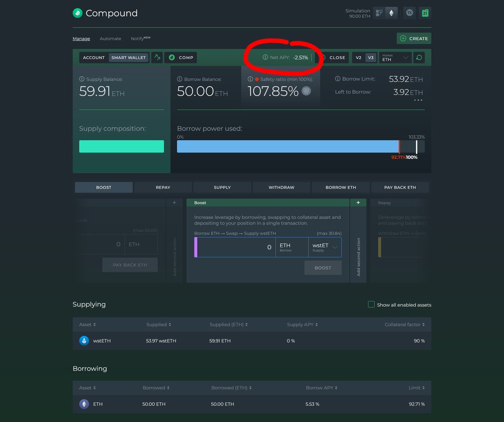Click the BOOST submit button
Image resolution: width=504 pixels, height=422 pixels.
coord(323,268)
